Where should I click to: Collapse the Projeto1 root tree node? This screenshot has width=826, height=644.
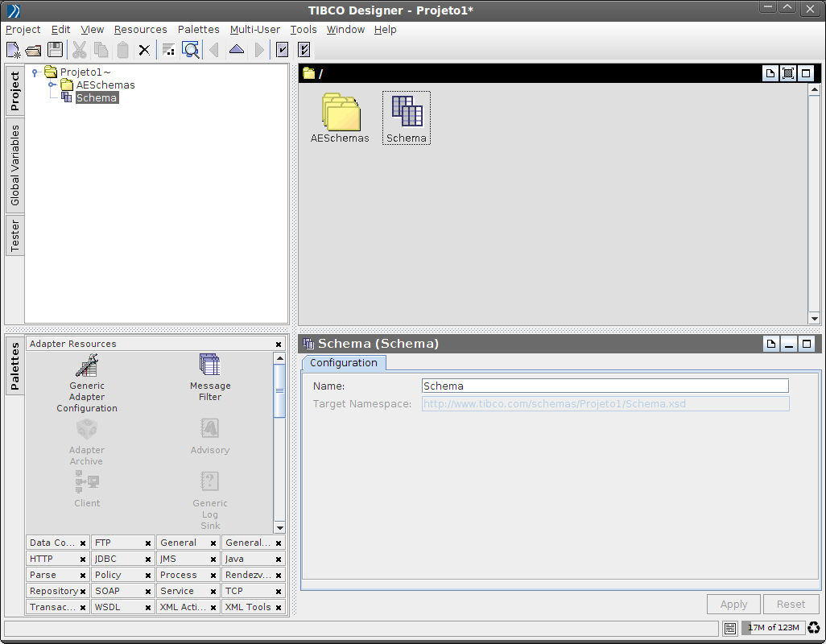(35, 72)
